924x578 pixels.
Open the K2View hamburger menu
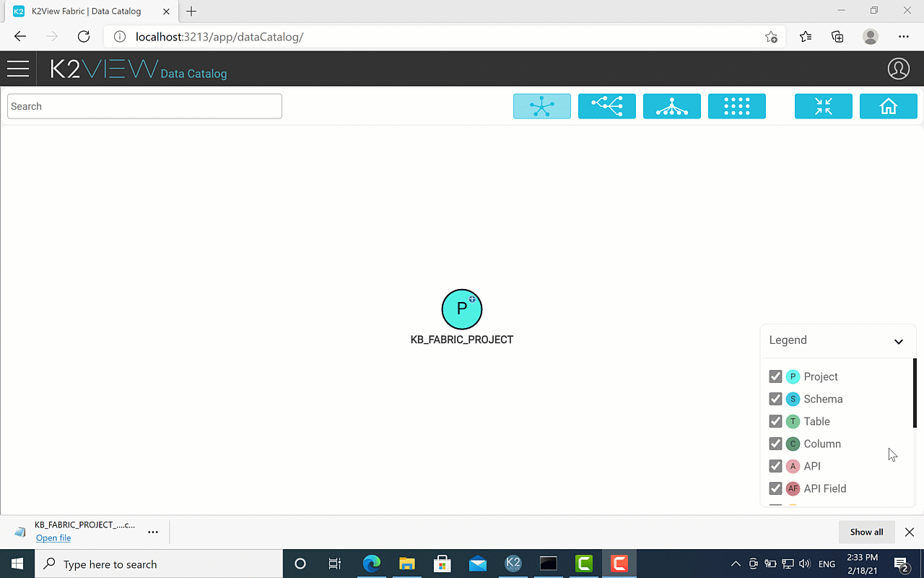point(18,69)
